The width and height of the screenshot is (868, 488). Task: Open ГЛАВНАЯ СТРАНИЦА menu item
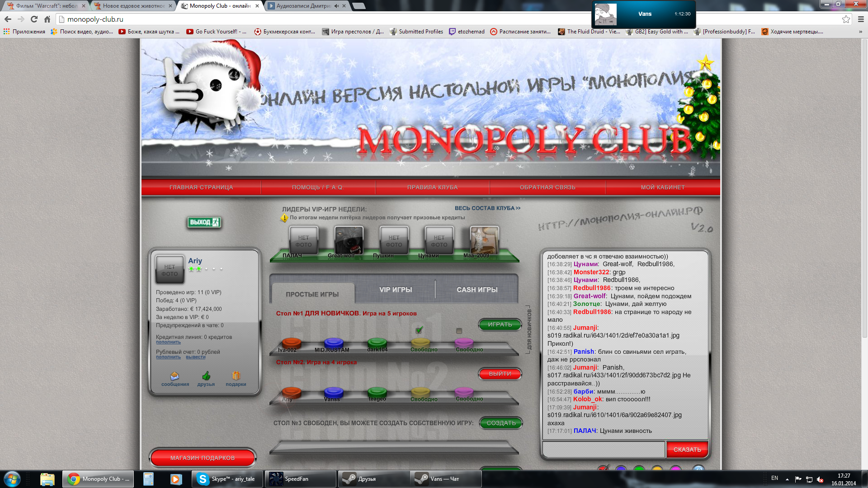tap(201, 187)
